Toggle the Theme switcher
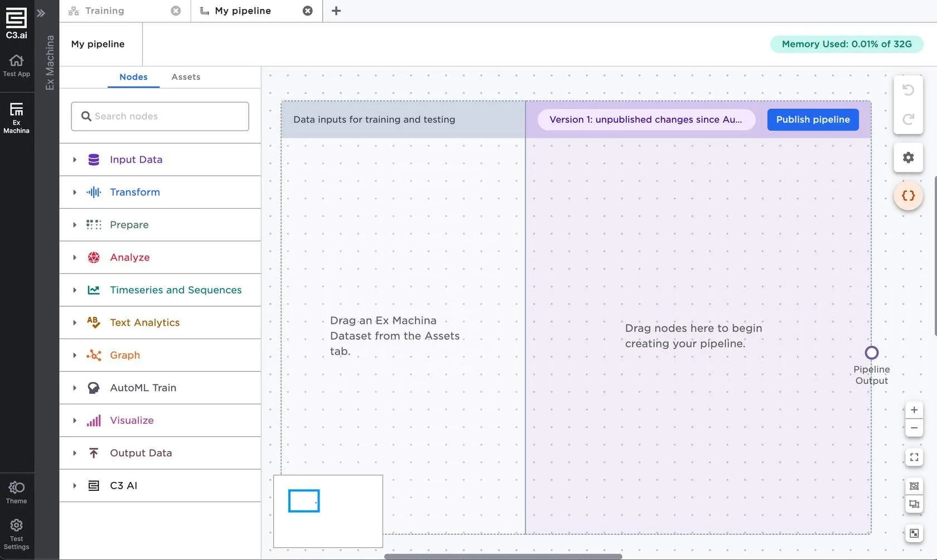This screenshot has width=937, height=560. [x=17, y=492]
